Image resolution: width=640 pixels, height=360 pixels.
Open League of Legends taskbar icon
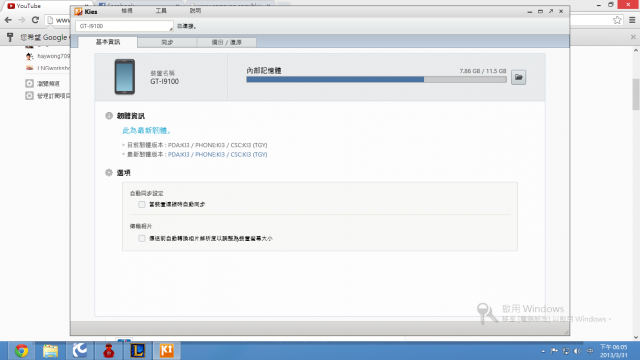tap(138, 351)
